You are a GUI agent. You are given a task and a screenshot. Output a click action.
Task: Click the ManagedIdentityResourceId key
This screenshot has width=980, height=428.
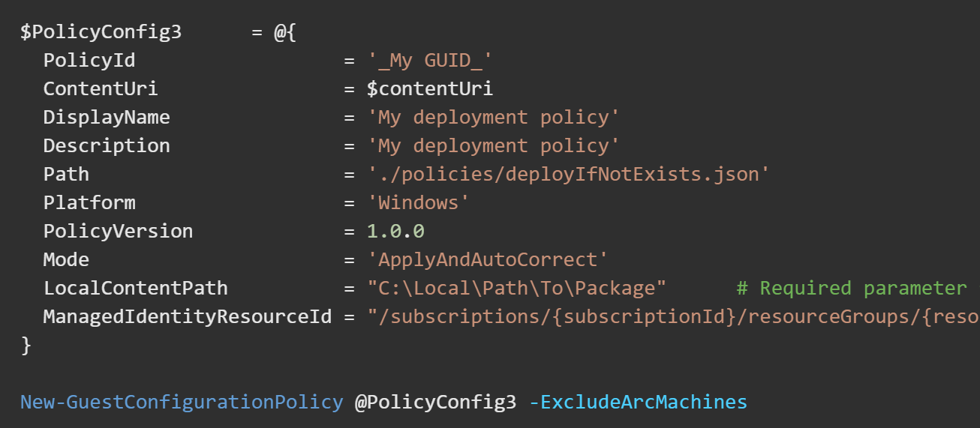187,317
